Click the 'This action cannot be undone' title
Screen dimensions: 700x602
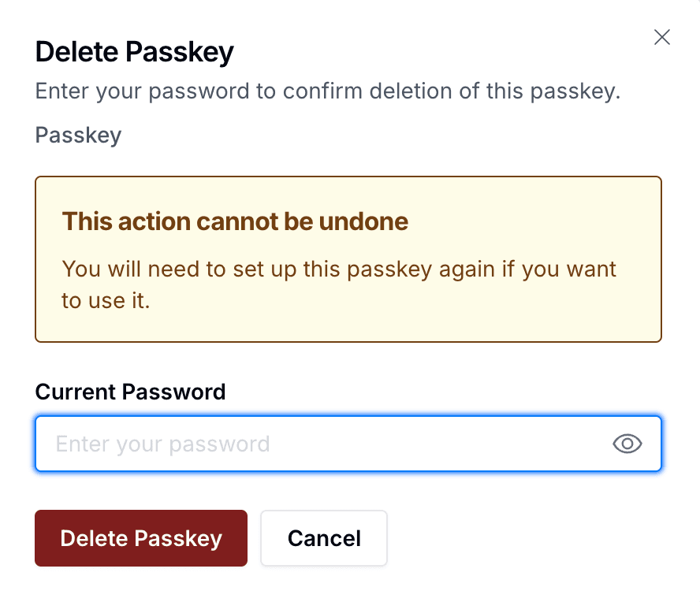pyautogui.click(x=235, y=221)
